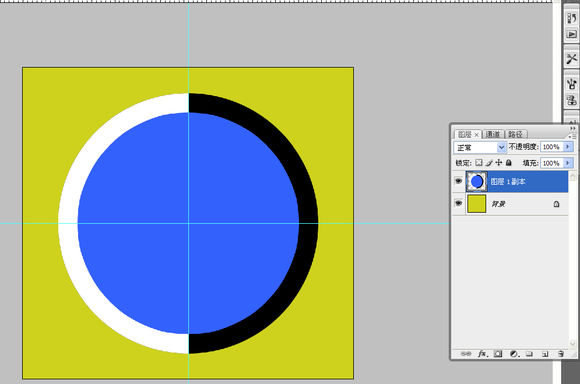
Task: Open the History panel icon in dock
Action: click(x=571, y=18)
